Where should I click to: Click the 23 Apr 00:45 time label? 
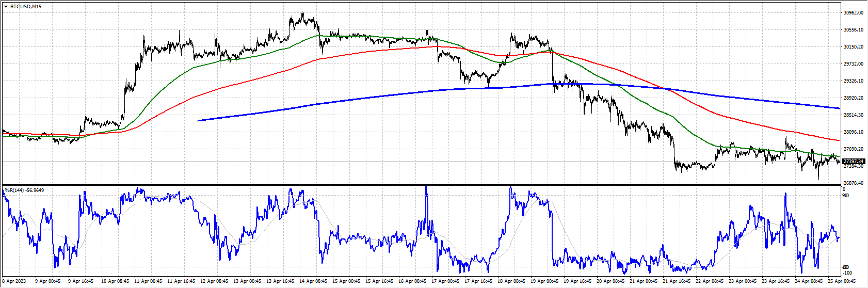743,281
